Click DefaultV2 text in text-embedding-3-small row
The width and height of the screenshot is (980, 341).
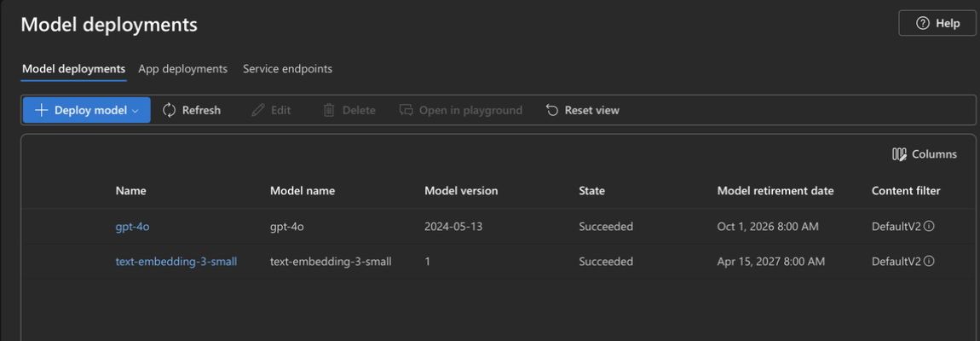[x=896, y=262]
